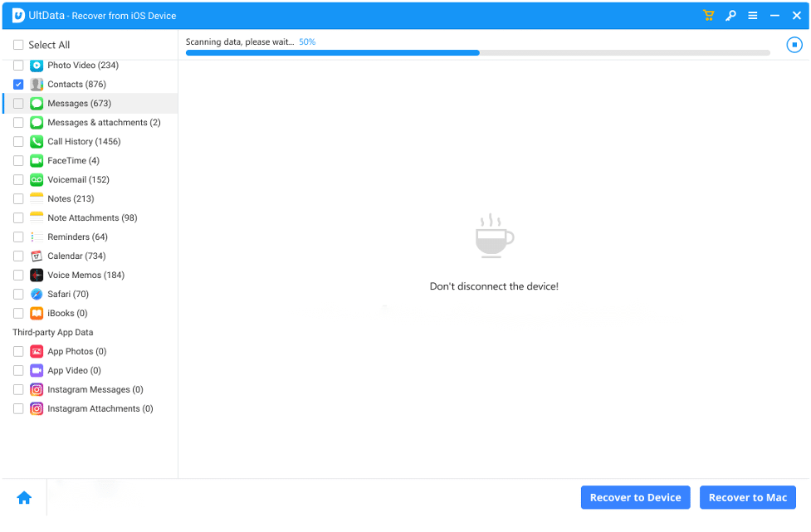Select "Note Attachments (98)" label
This screenshot has width=811, height=532.
[x=92, y=218]
